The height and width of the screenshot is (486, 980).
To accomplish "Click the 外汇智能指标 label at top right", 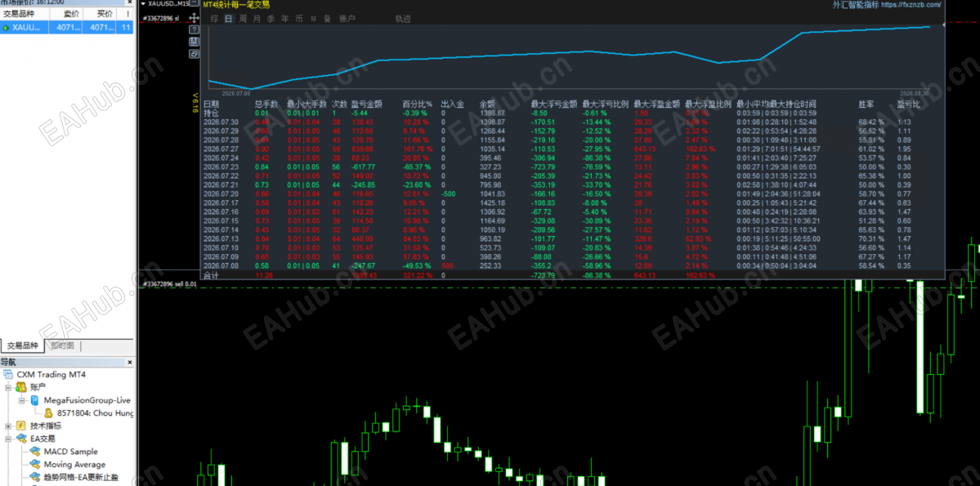I will coord(855,4).
